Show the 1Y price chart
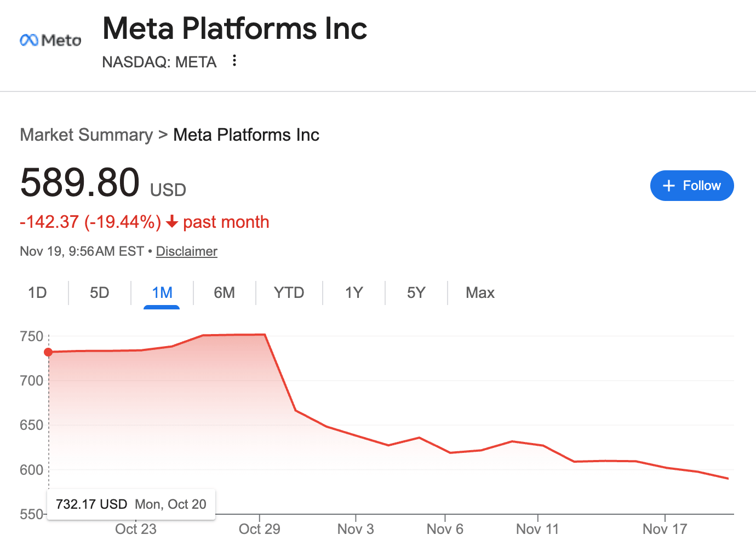 [354, 293]
